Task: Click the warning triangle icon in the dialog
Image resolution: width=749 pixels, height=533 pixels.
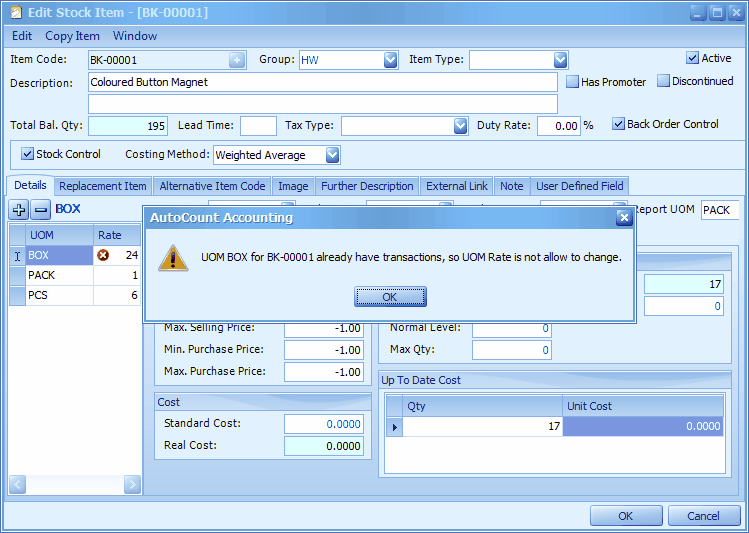Action: click(173, 258)
